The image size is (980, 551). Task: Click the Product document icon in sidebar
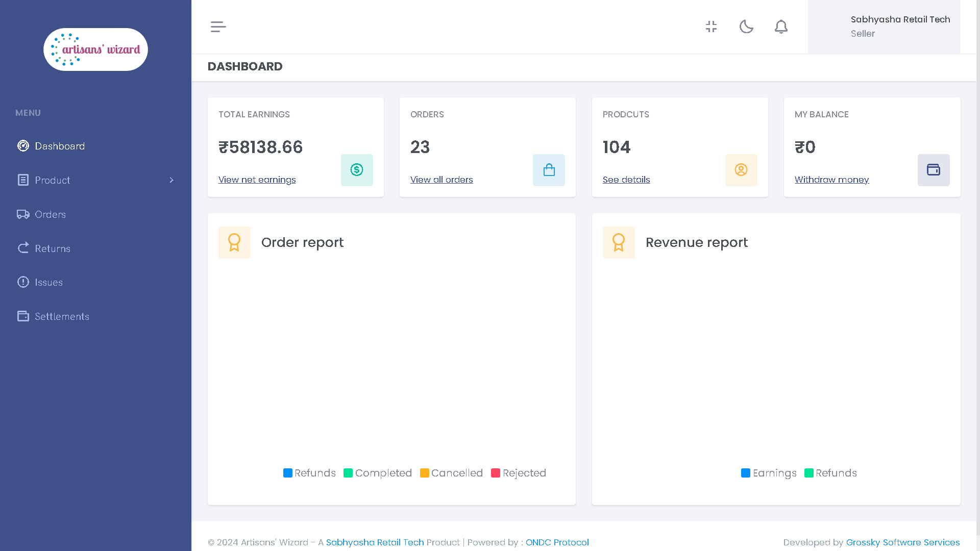click(x=23, y=180)
